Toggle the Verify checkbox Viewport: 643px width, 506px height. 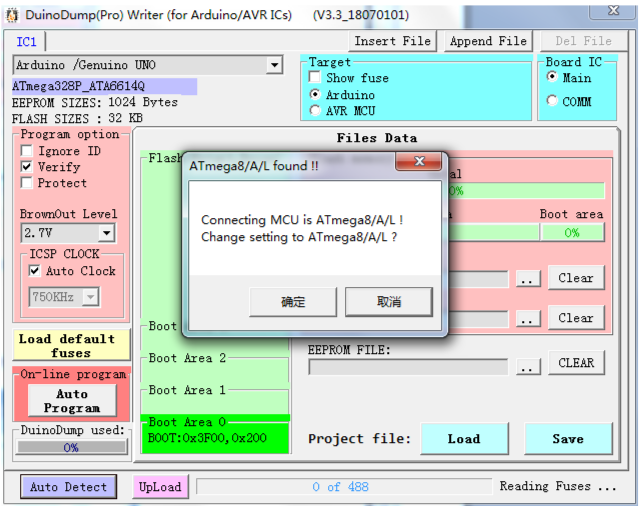27,167
